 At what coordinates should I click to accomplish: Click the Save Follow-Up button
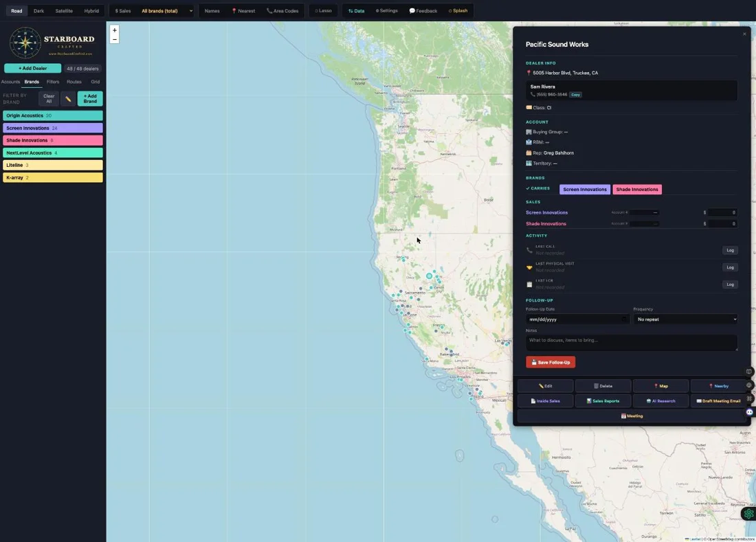550,362
